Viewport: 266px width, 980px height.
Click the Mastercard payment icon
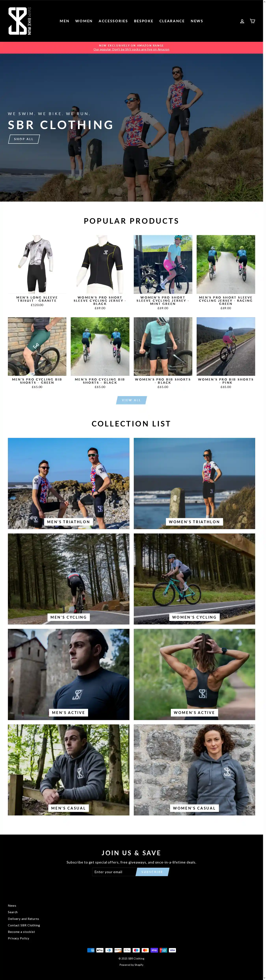pos(145,950)
